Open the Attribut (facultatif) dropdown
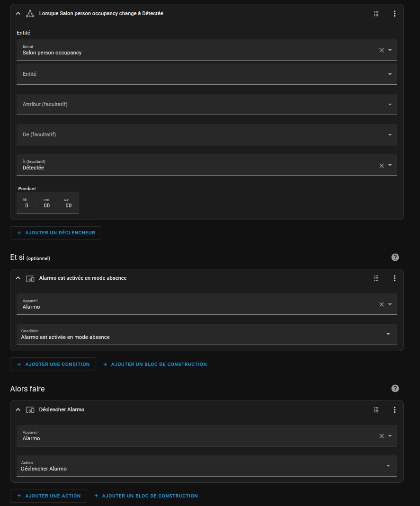420x506 pixels. (206, 104)
